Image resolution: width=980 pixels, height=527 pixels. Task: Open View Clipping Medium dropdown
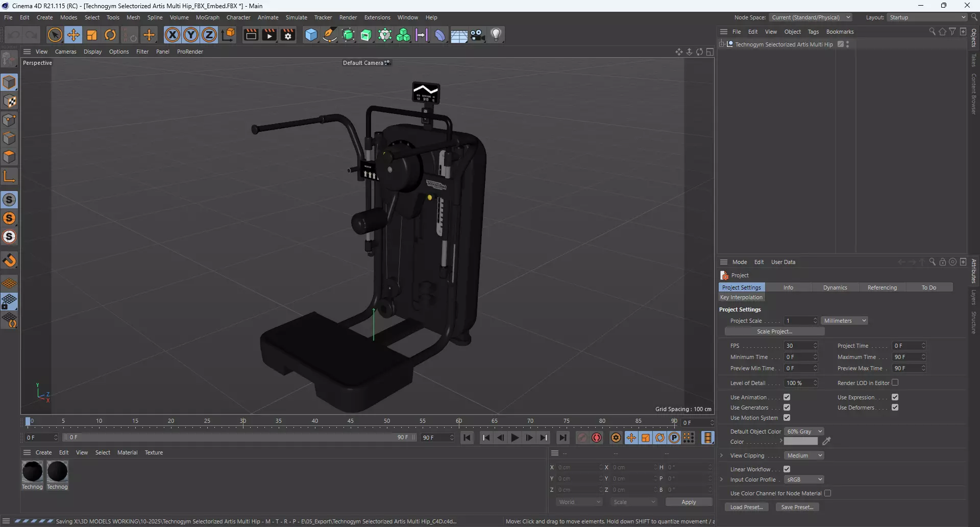[x=804, y=456]
